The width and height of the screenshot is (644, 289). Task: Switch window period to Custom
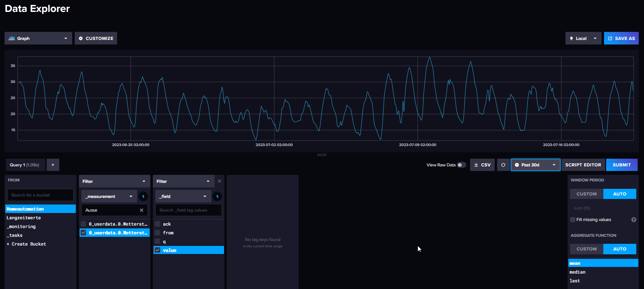click(587, 194)
